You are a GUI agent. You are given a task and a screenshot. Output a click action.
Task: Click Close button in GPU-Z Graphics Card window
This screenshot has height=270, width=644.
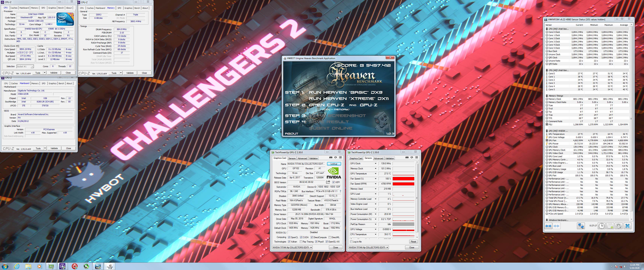click(335, 247)
